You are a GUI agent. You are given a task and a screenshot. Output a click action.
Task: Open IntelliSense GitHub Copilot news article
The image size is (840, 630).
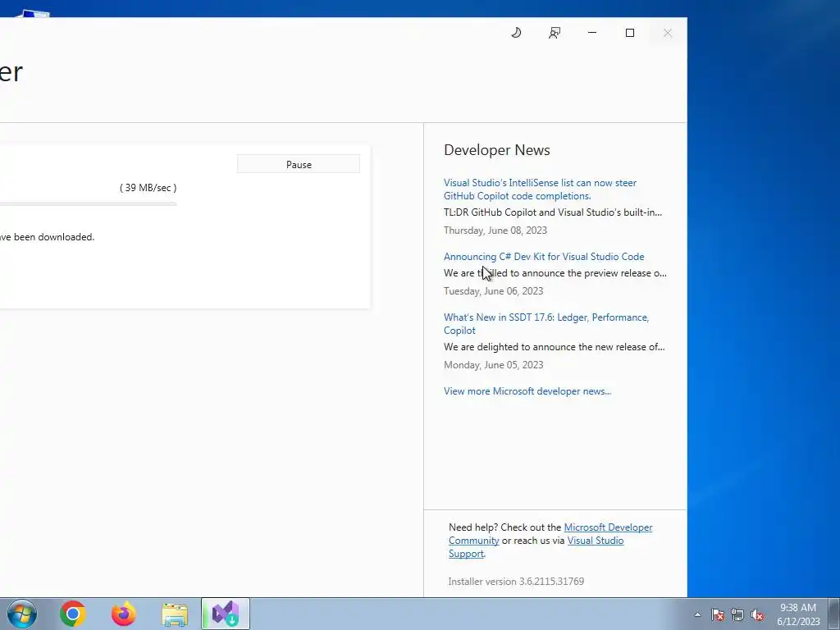pos(540,189)
